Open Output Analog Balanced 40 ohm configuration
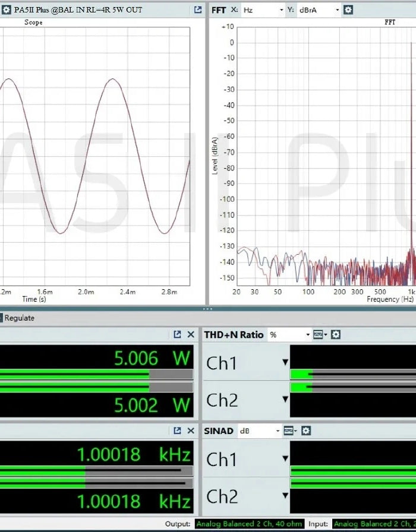Image resolution: width=416 pixels, height=532 pixels. coord(250,524)
